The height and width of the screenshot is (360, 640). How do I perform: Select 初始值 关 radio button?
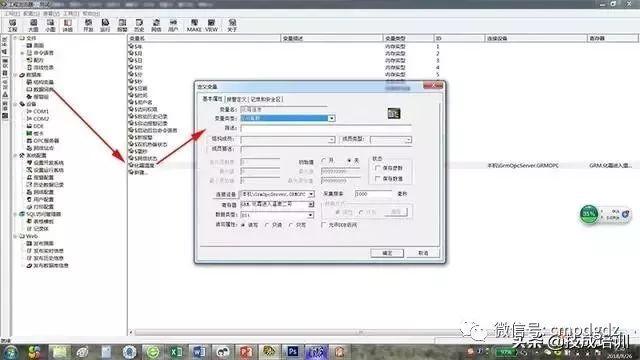tap(349, 161)
